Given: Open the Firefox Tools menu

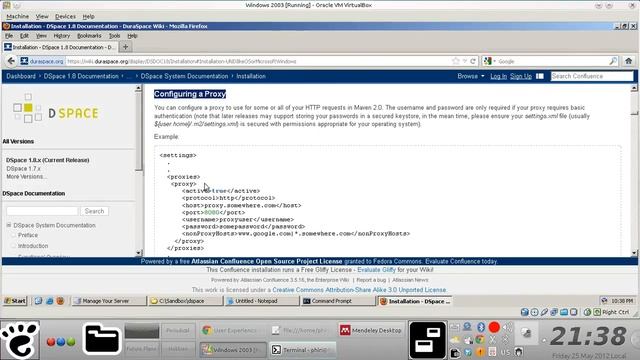Looking at the screenshot, I should click(115, 36).
